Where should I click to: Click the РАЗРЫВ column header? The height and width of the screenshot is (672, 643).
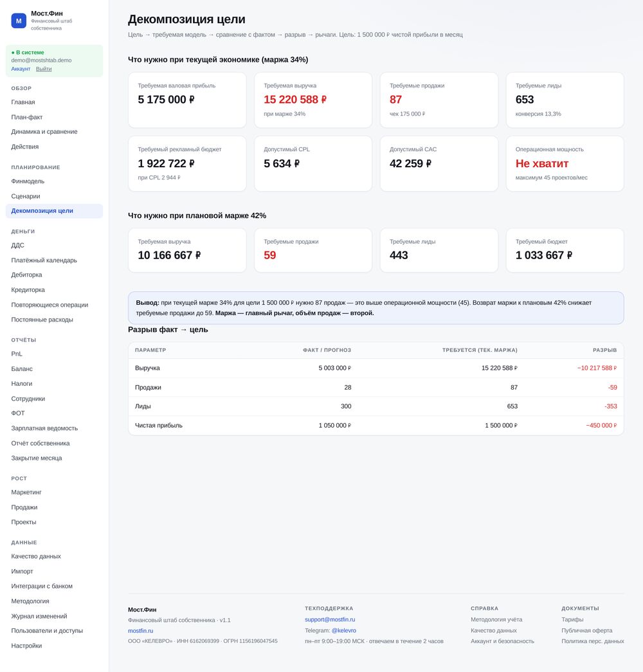605,350
